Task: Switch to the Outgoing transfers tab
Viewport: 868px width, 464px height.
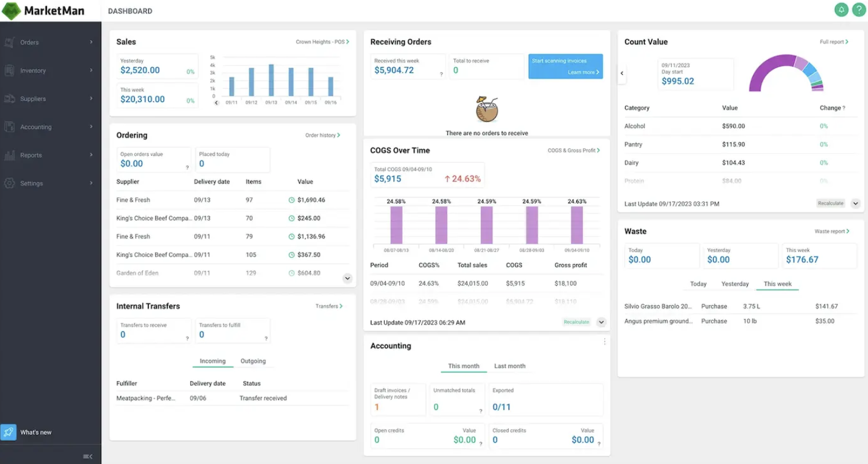Action: [x=253, y=361]
